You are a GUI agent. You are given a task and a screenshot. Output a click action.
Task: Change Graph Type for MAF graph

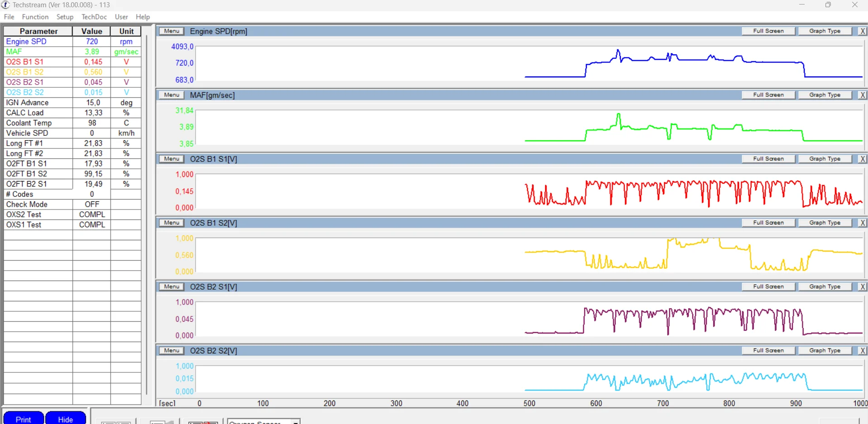tap(825, 95)
